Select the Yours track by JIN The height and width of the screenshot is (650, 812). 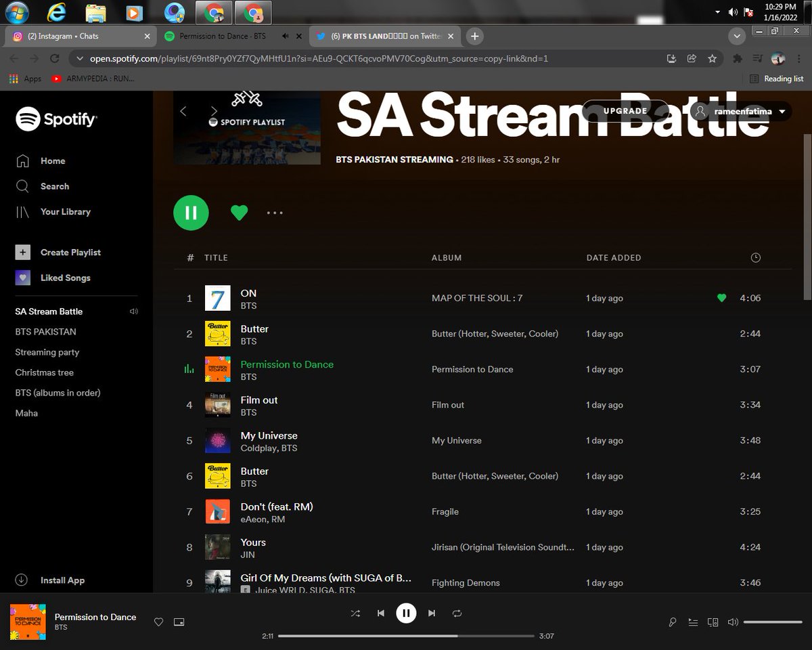pyautogui.click(x=253, y=542)
